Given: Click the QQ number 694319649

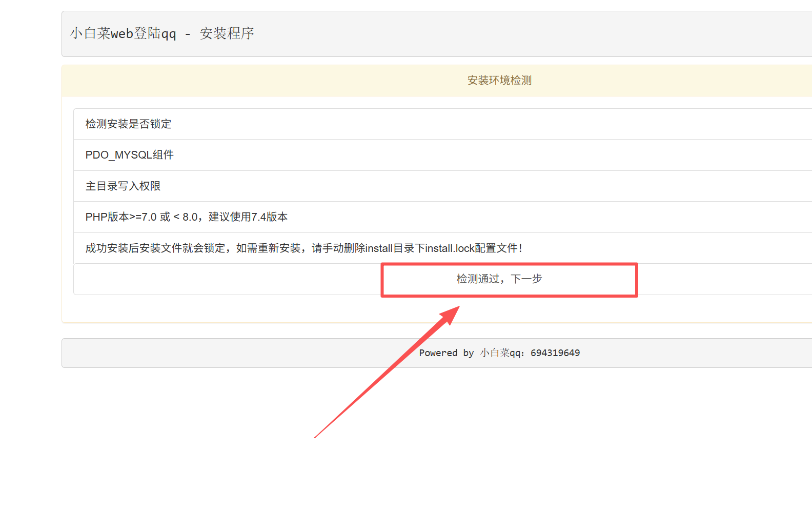Looking at the screenshot, I should click(555, 353).
